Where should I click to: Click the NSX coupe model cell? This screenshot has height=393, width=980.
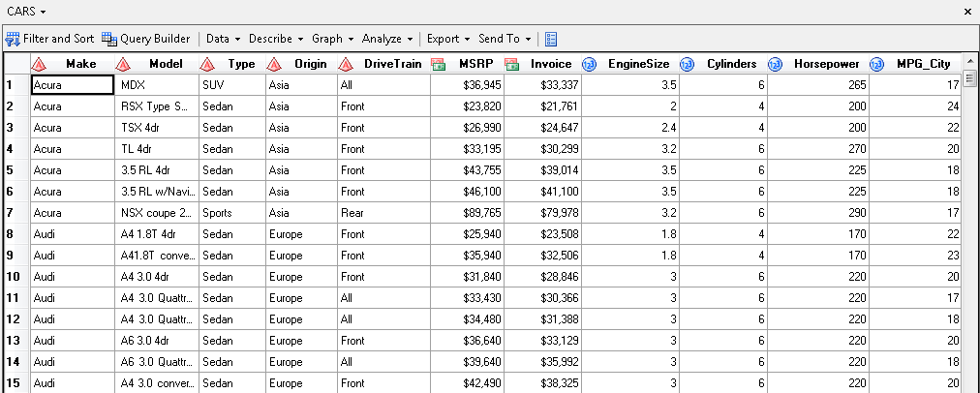pos(156,212)
